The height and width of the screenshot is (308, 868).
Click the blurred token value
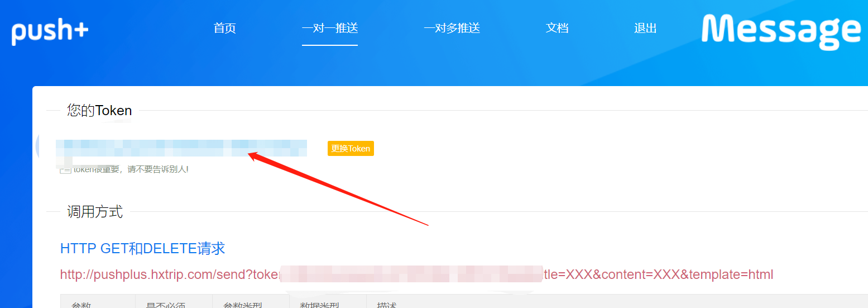(x=181, y=148)
